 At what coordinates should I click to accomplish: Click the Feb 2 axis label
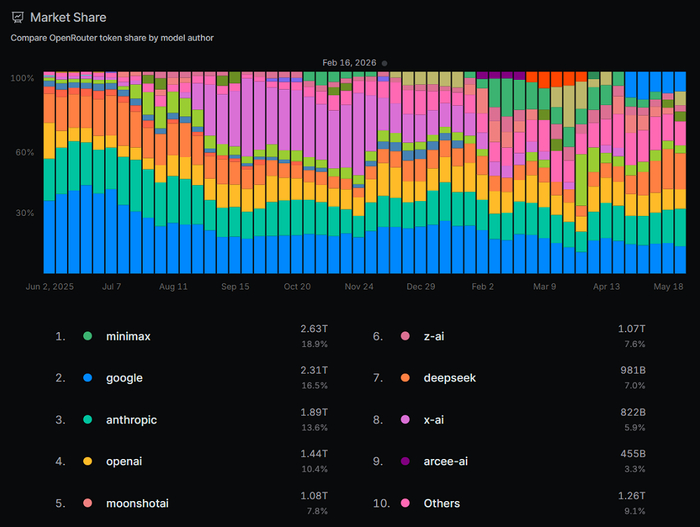point(483,287)
